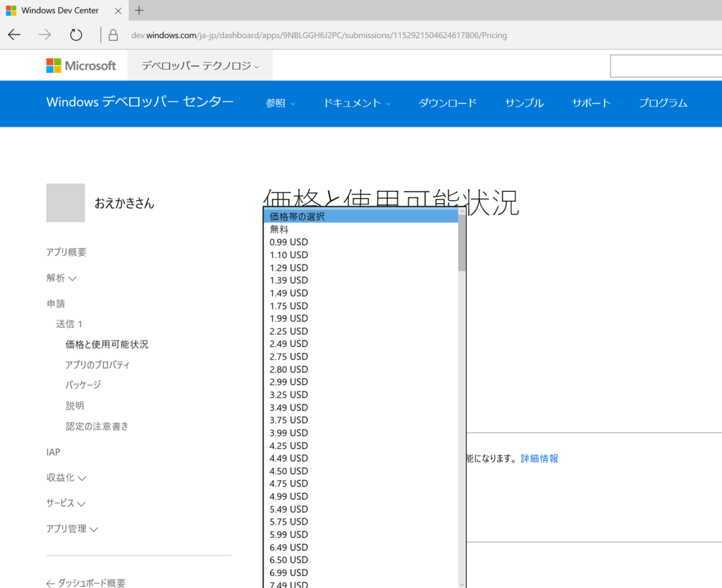Choose 2.99 USD price tier
Screen dimensions: 722x588
361,381
